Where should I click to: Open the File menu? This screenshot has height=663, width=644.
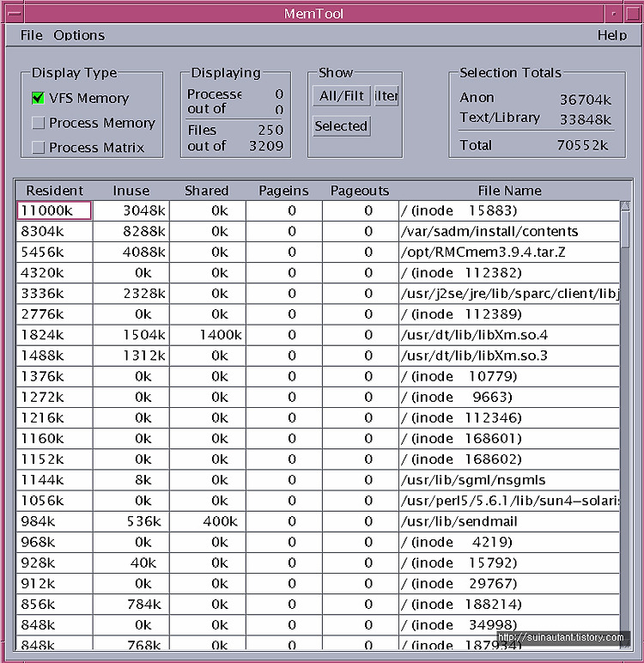[31, 35]
